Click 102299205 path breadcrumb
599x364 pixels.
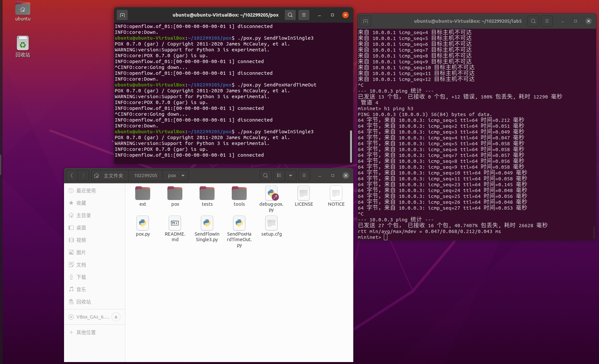pos(146,175)
